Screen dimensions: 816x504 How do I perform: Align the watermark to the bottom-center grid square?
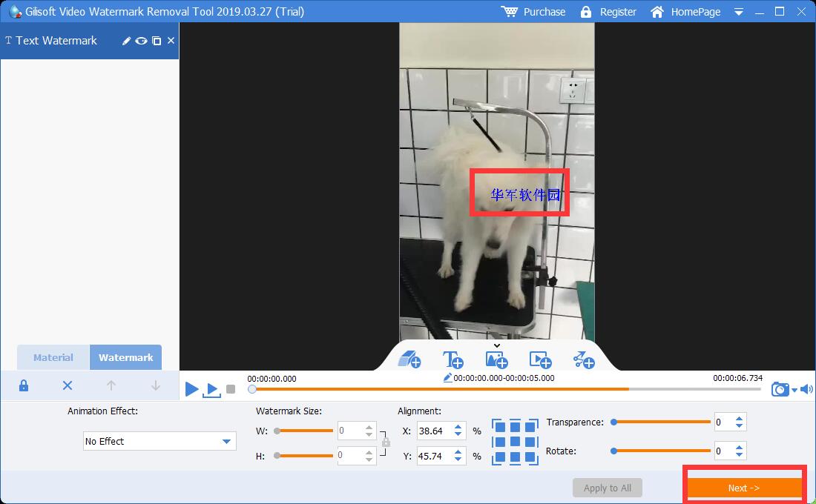tap(516, 457)
